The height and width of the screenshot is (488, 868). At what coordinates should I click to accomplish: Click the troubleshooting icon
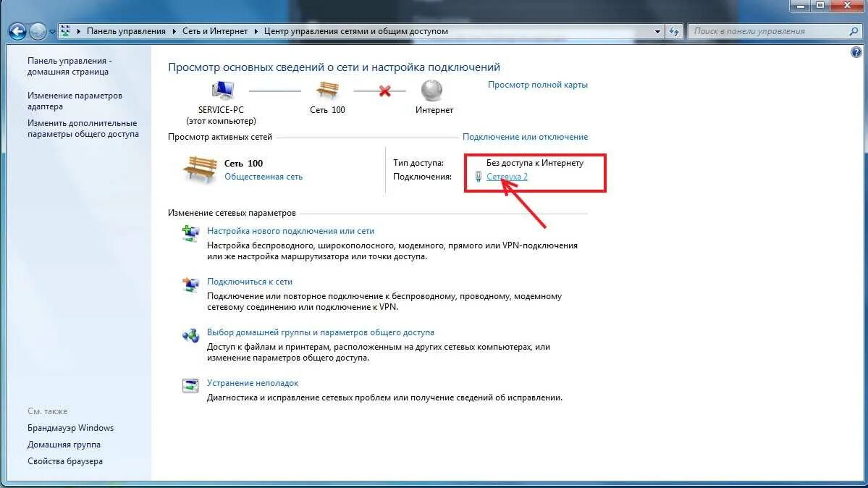190,385
